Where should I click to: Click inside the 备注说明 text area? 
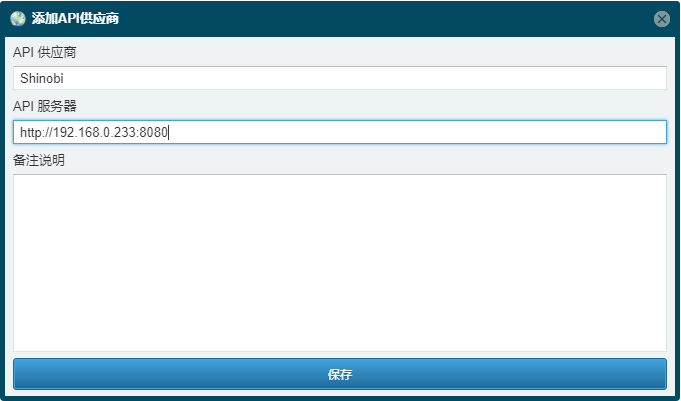point(340,263)
